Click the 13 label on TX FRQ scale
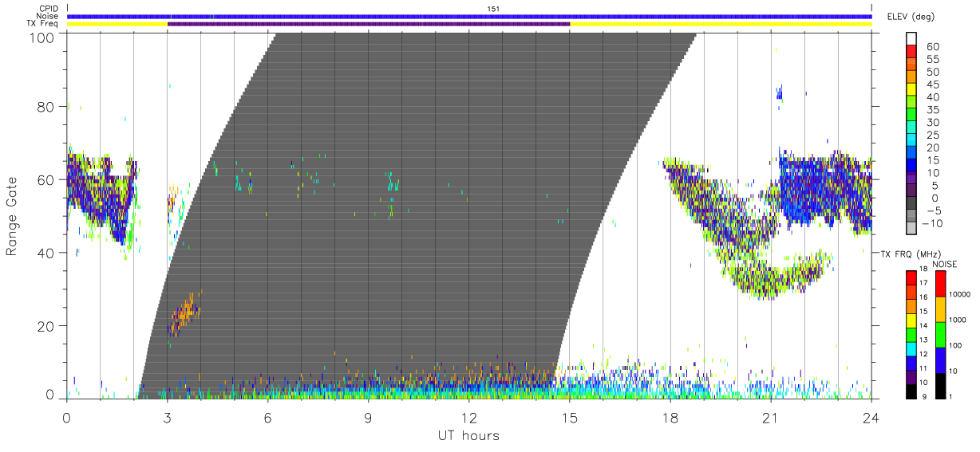Viewport: 980px width, 452px height. tap(924, 341)
